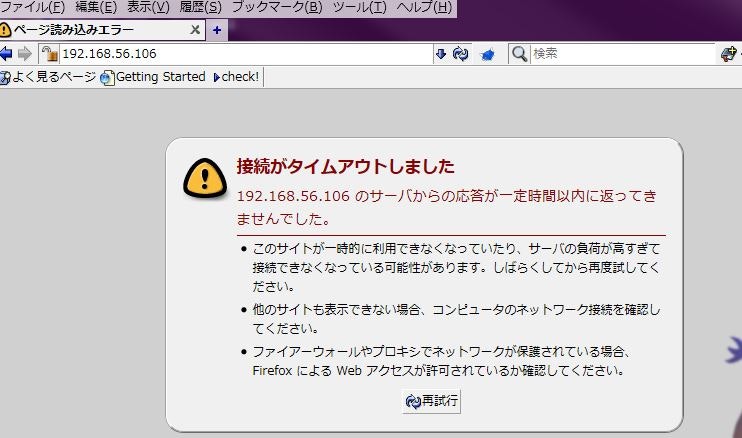Open a new tab with plus button
This screenshot has height=438, width=742.
click(217, 30)
